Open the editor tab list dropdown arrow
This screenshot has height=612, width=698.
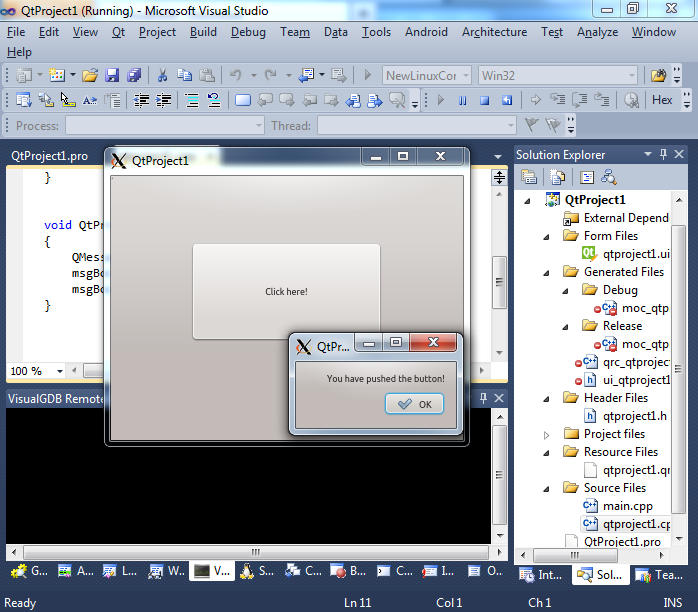[498, 156]
